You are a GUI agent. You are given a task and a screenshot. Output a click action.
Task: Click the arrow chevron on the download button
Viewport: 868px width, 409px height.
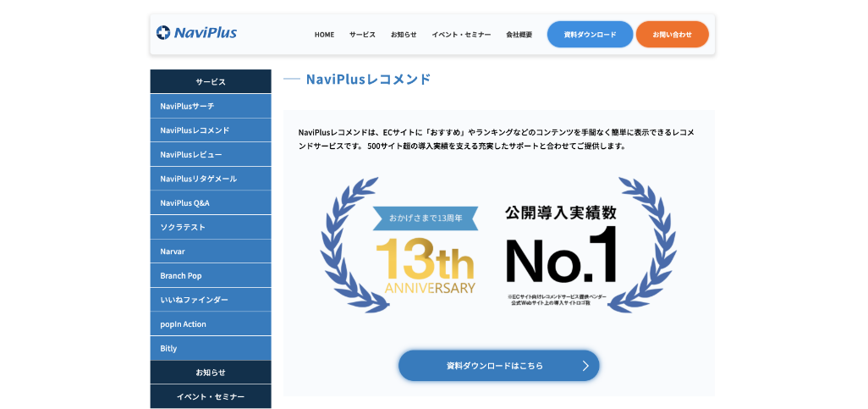585,366
